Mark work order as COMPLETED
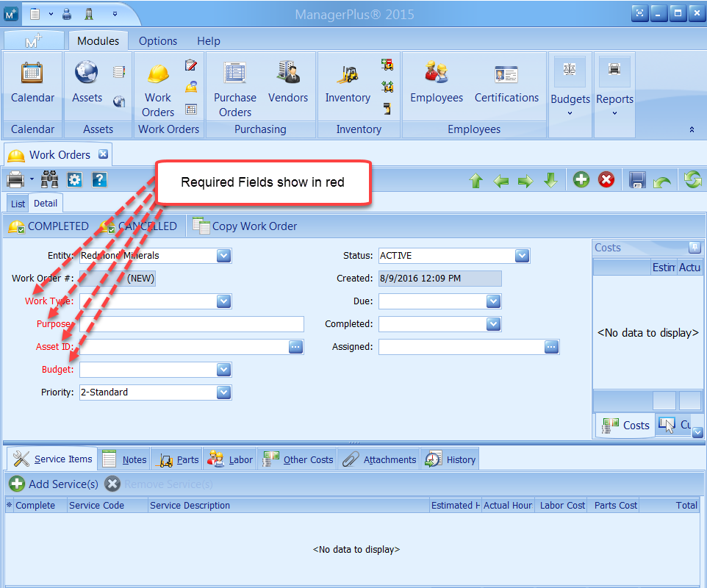 49,226
